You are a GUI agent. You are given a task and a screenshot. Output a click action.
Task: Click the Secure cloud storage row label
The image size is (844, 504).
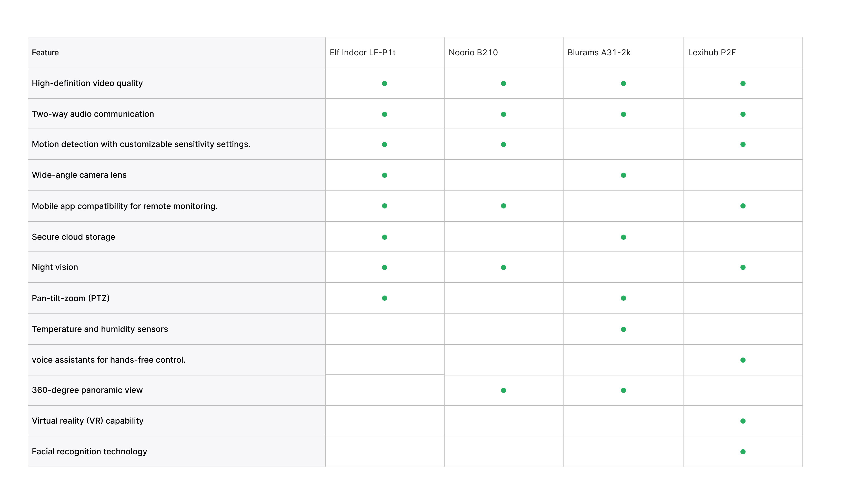click(73, 237)
